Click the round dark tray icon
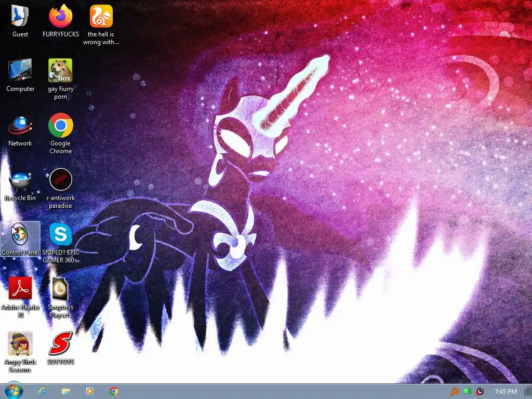Image resolution: width=532 pixels, height=399 pixels. [x=480, y=392]
